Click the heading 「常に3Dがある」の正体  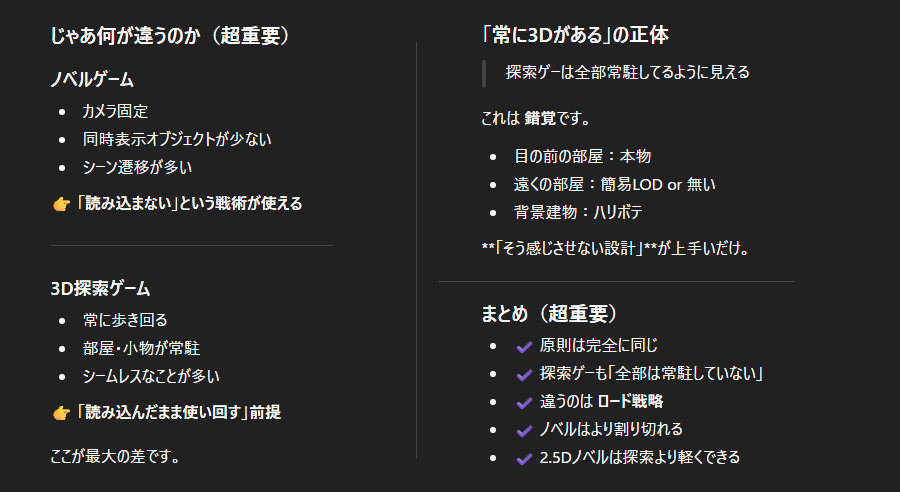575,35
